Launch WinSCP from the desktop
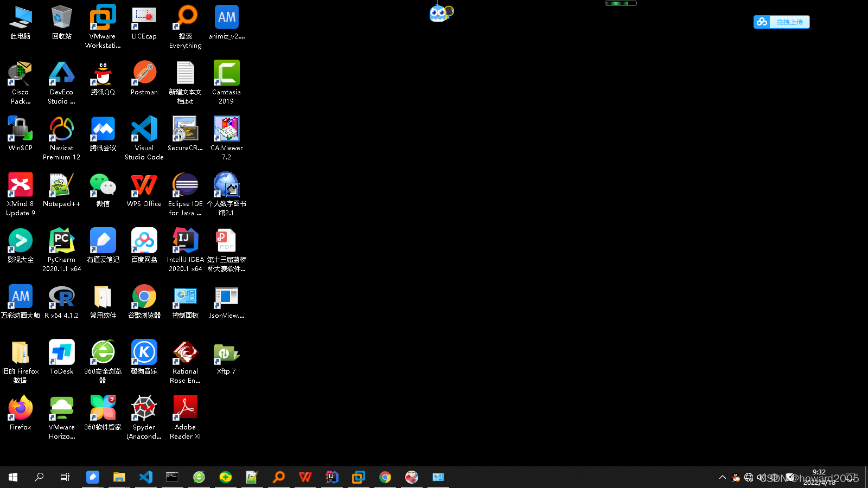The width and height of the screenshot is (868, 488). click(x=21, y=133)
